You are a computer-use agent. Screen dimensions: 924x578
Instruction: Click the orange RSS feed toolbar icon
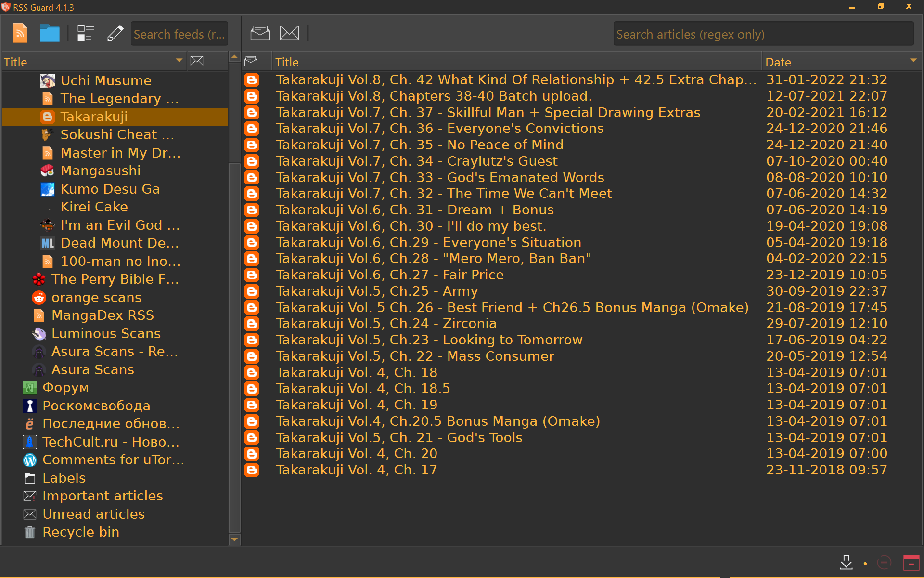click(20, 33)
